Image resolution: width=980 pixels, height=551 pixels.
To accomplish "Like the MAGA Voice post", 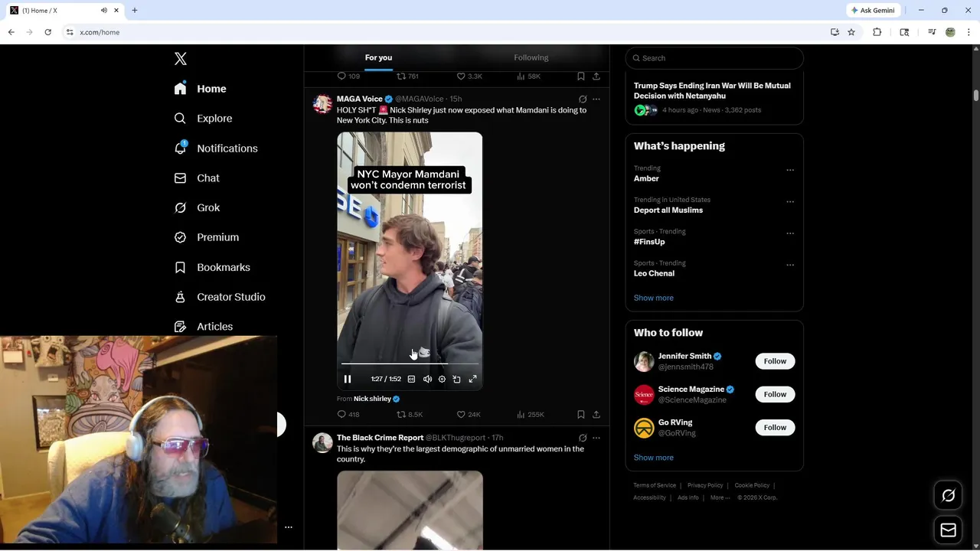I will pyautogui.click(x=469, y=415).
